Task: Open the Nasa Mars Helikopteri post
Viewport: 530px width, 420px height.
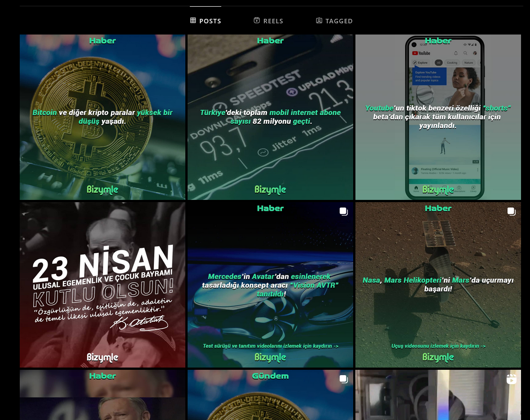Action: point(438,285)
